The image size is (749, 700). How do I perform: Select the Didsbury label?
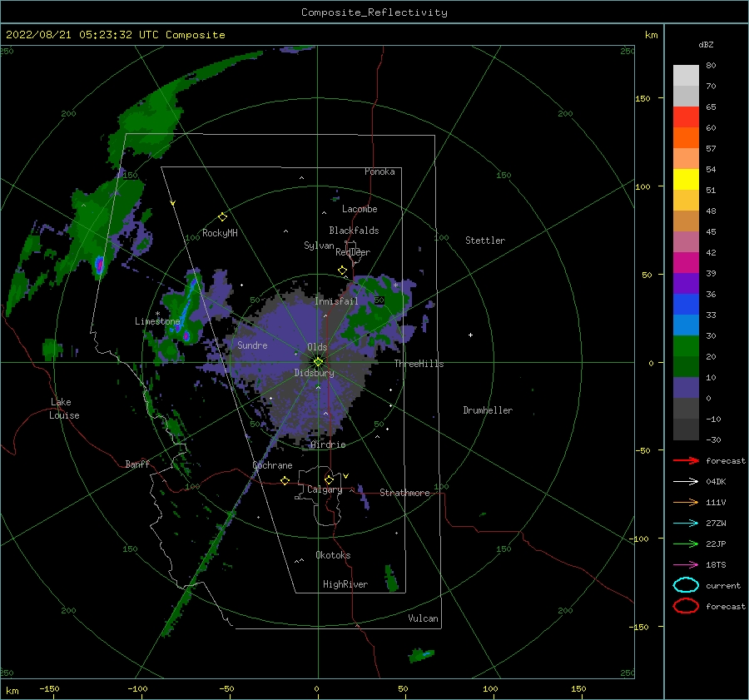click(314, 373)
